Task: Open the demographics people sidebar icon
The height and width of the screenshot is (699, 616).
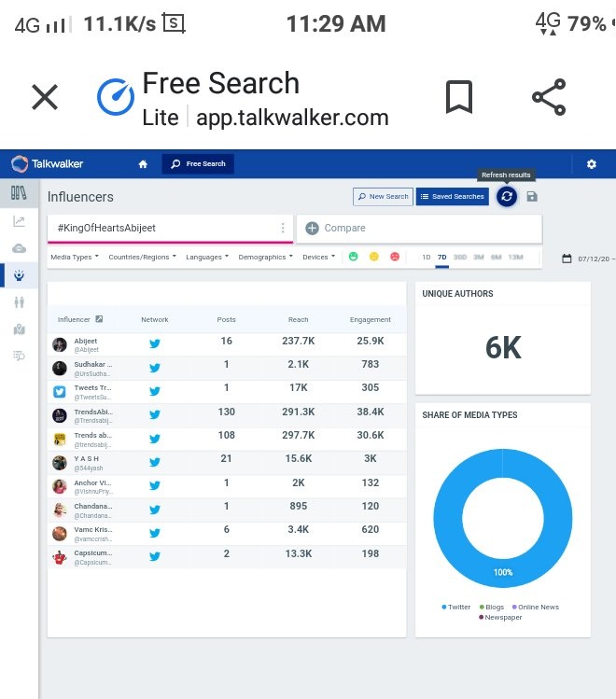Action: coord(19,302)
